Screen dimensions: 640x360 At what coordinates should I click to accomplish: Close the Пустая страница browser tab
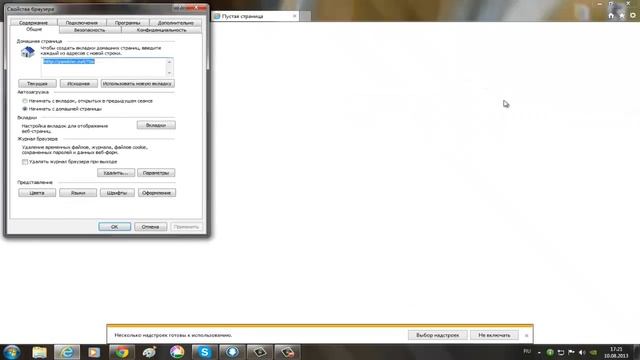295,16
